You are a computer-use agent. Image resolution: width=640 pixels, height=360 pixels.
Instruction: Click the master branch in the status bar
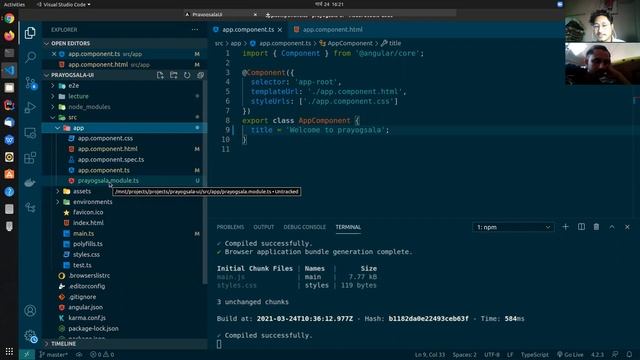[53, 354]
